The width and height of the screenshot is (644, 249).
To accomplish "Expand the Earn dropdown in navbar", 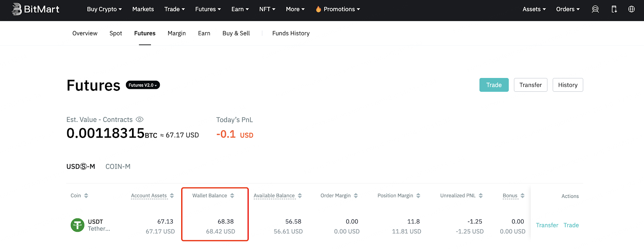I will [x=240, y=9].
